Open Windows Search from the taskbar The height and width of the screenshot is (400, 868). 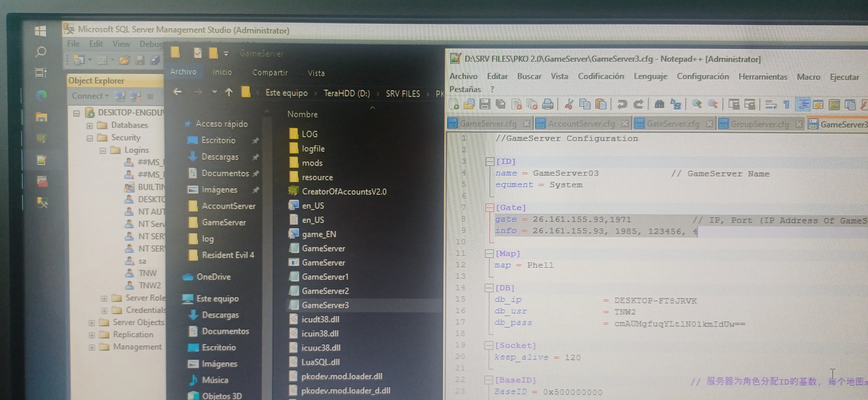click(41, 51)
